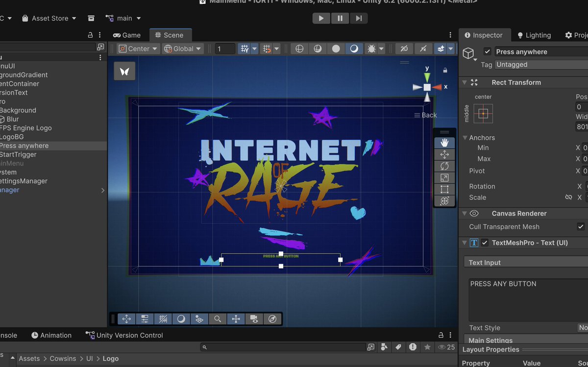This screenshot has height=367, width=588.
Task: Toggle Cull Transparent Mesh checkbox
Action: pyautogui.click(x=581, y=226)
